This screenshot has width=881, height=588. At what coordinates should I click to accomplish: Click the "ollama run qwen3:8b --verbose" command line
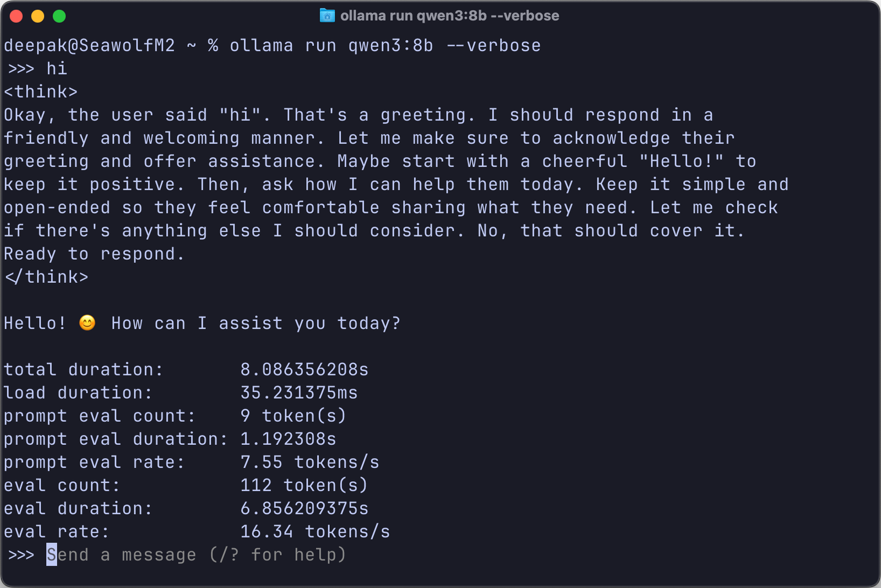coord(385,45)
